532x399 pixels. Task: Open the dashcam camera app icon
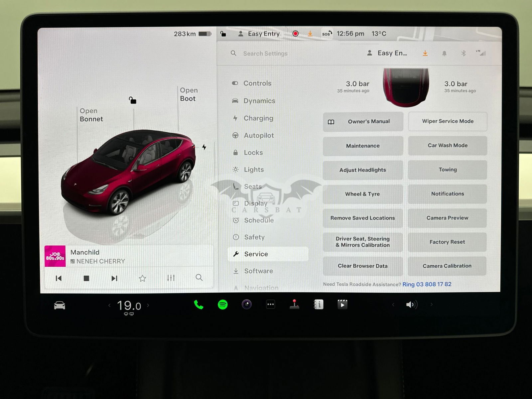coord(246,304)
